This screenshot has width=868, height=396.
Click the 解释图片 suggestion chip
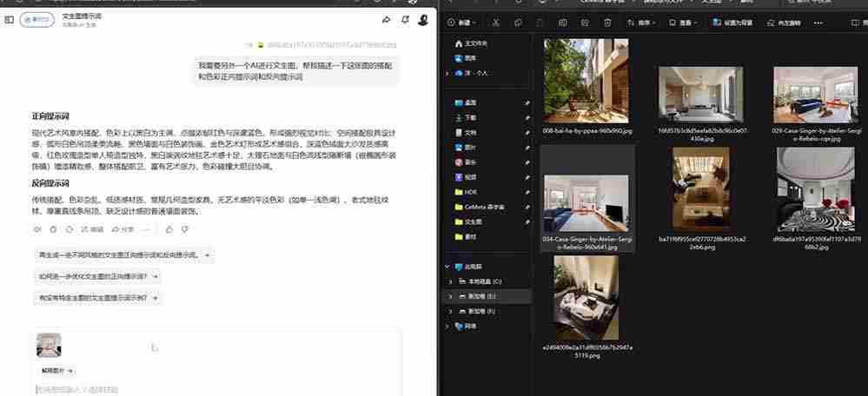pyautogui.click(x=56, y=371)
